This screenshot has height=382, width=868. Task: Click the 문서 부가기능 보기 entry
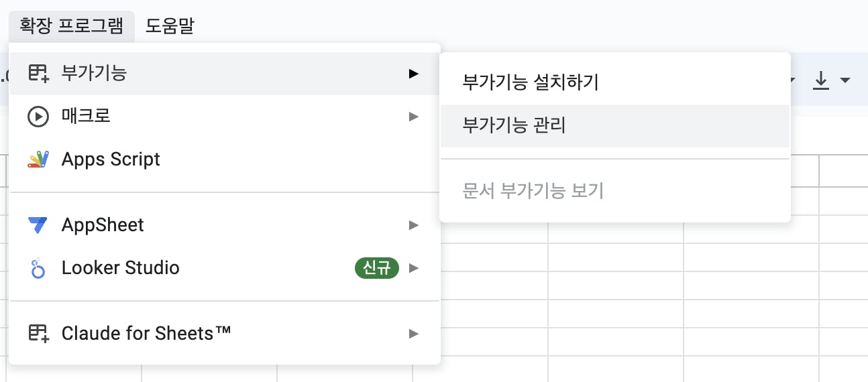tap(533, 191)
